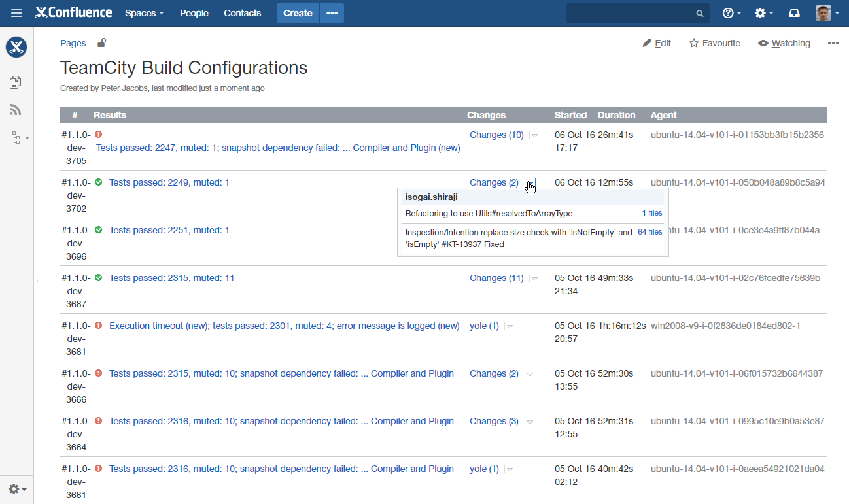Image resolution: width=849 pixels, height=504 pixels.
Task: Click the Create button
Action: 298,13
